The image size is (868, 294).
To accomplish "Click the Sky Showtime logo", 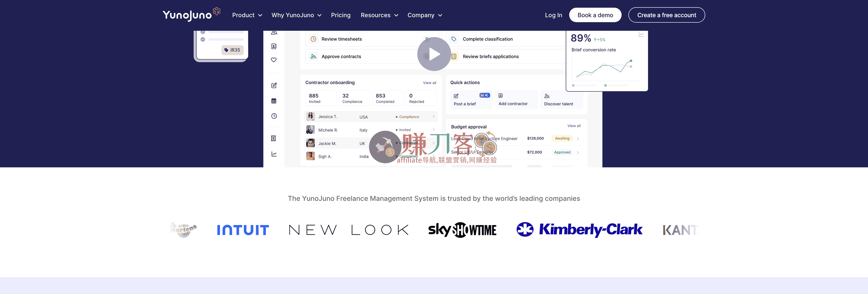I will 462,230.
